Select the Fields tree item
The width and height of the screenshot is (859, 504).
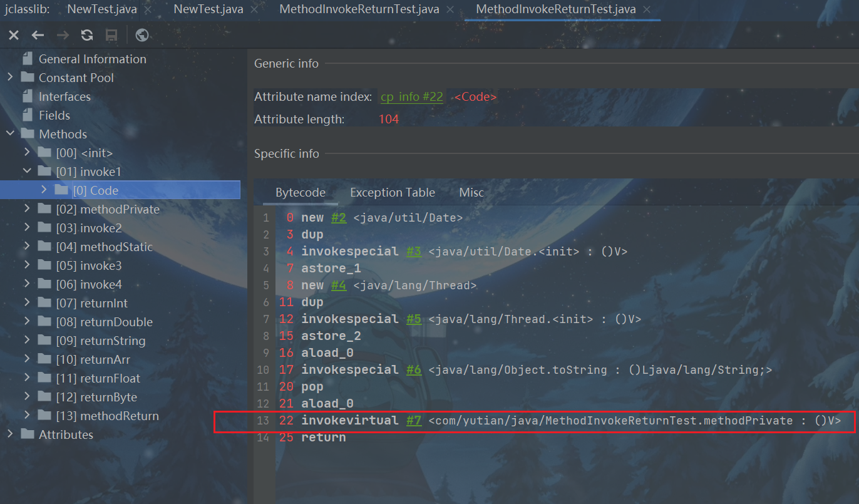(x=54, y=115)
